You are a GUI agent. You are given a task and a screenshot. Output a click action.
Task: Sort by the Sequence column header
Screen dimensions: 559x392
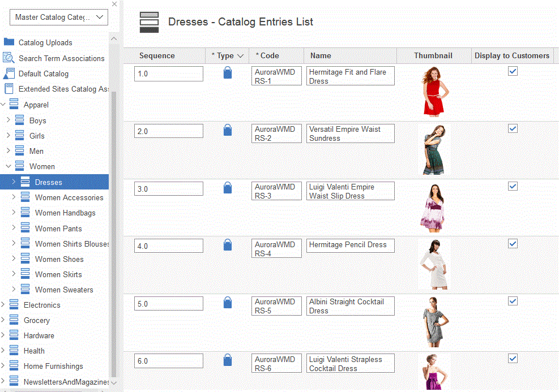tap(157, 55)
